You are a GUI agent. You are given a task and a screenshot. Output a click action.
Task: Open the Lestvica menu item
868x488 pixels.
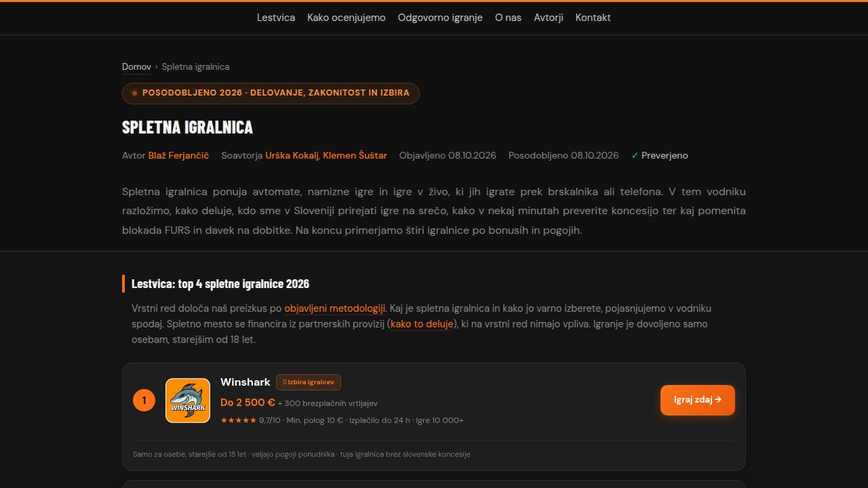(x=276, y=18)
